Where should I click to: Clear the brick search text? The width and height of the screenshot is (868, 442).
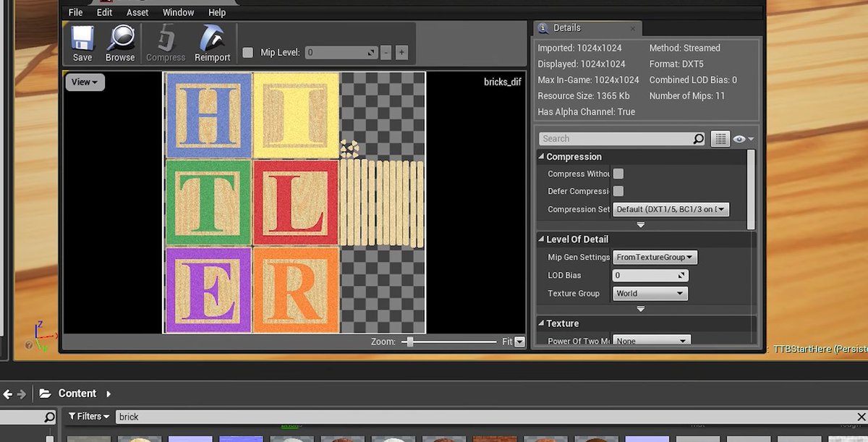pos(861,417)
